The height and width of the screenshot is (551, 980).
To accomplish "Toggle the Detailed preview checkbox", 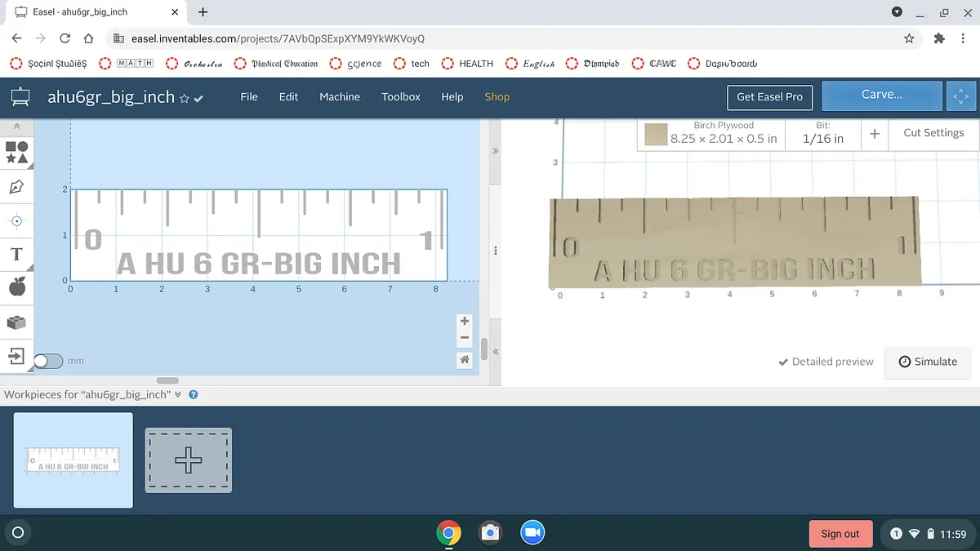I will point(826,362).
